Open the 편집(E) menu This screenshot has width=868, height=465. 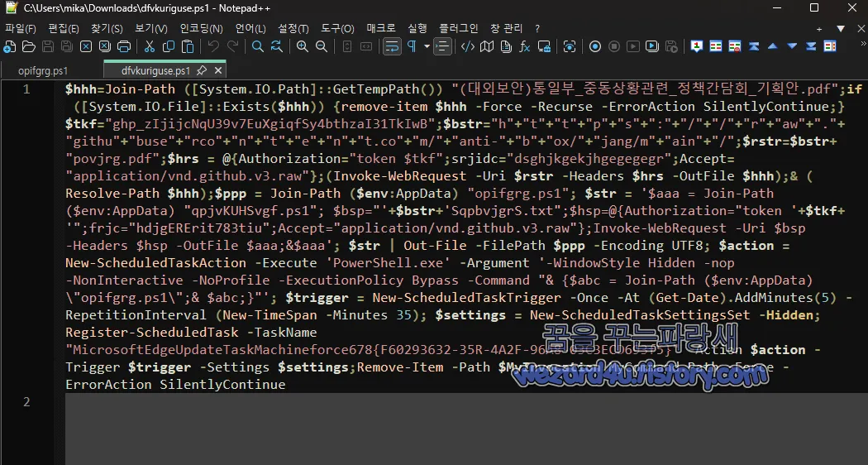click(x=64, y=28)
